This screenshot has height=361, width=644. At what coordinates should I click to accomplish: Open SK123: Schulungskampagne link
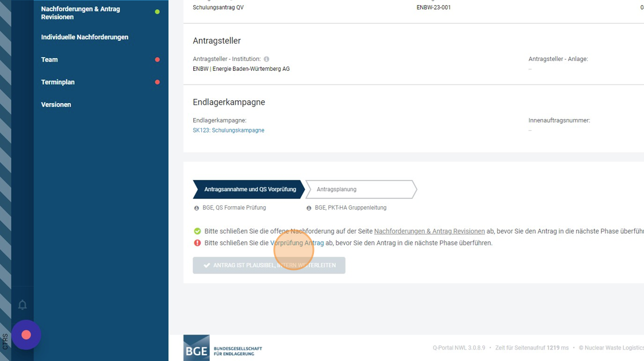tap(228, 130)
